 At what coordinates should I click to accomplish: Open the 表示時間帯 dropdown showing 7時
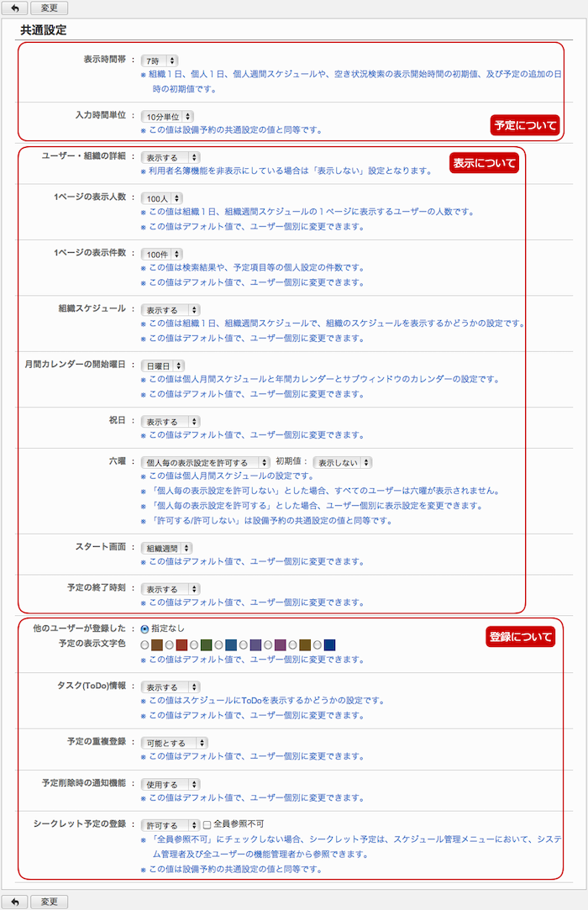[159, 60]
